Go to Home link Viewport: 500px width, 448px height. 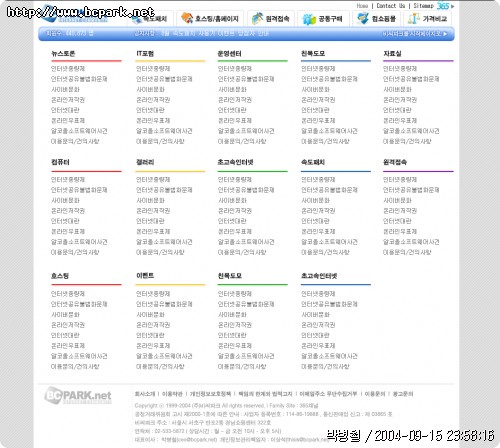coord(362,6)
